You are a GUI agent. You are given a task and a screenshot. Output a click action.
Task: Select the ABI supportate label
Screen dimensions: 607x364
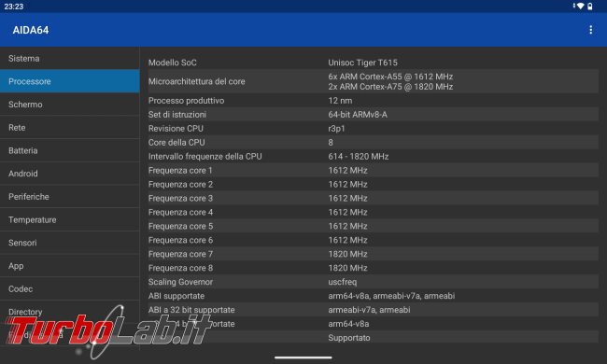(176, 296)
